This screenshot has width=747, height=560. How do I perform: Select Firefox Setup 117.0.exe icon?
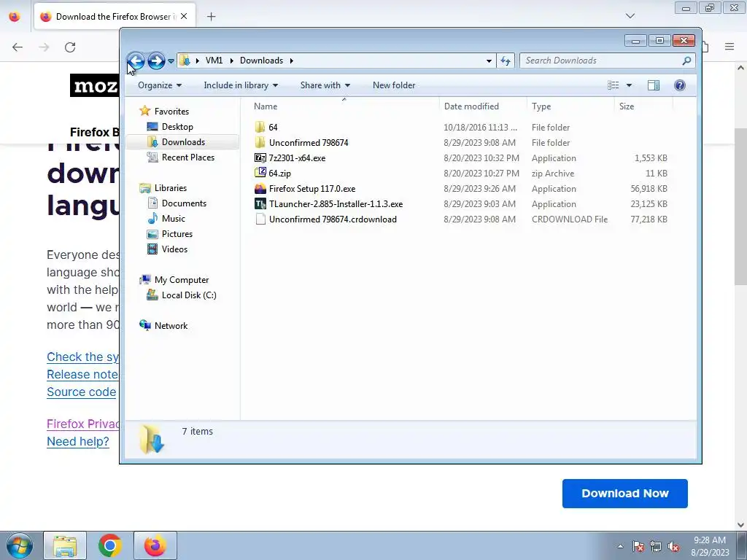point(260,189)
